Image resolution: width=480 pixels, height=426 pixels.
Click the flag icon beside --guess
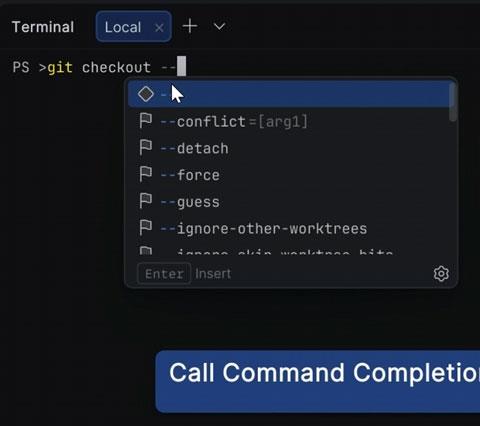point(146,201)
